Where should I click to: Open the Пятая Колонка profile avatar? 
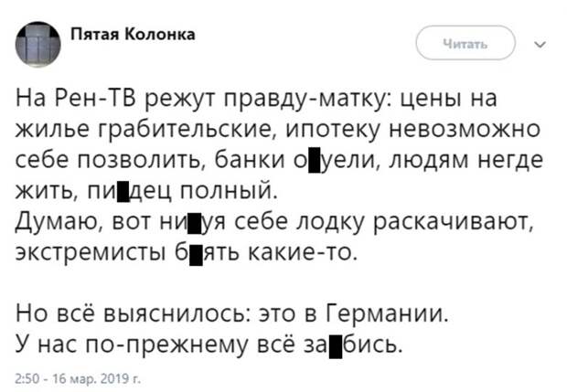tap(38, 45)
